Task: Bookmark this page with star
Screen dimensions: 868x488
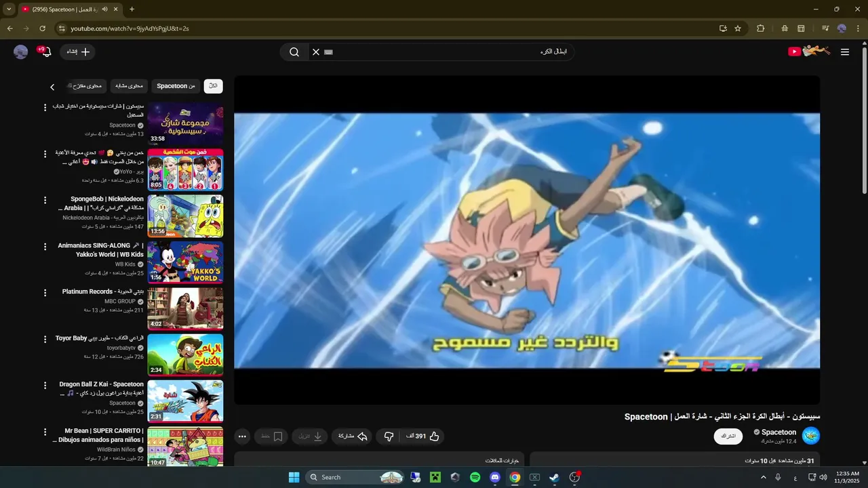Action: [738, 28]
